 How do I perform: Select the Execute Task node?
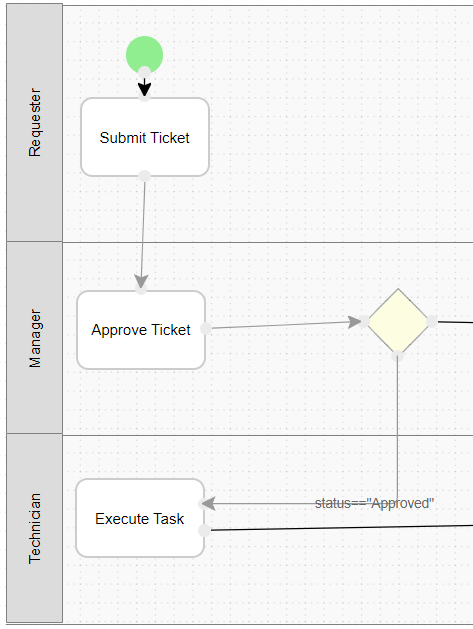tap(140, 518)
